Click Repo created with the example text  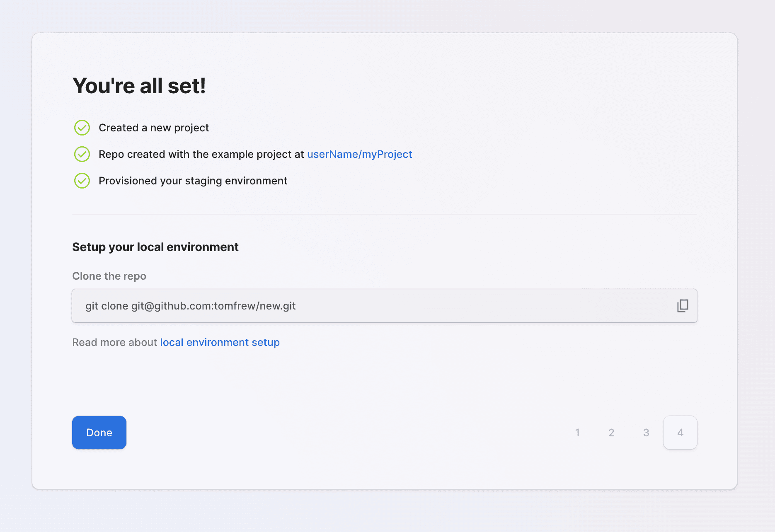click(x=201, y=154)
